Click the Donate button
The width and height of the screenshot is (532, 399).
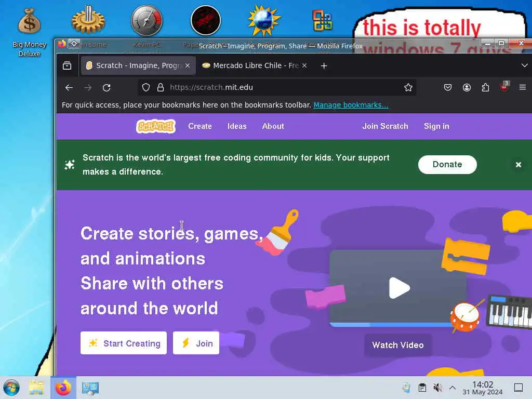447,165
